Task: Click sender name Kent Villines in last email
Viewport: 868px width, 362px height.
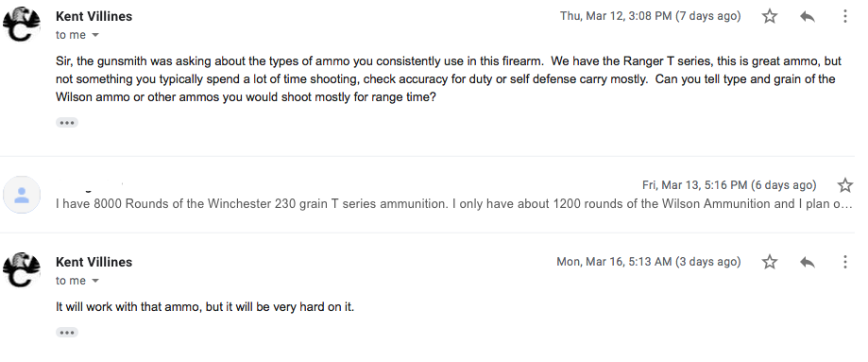Action: [x=94, y=262]
